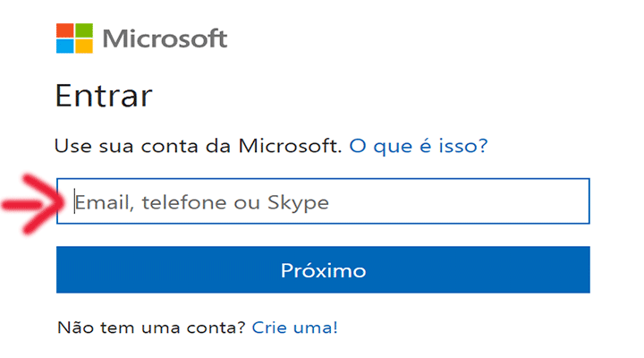Click the Microsoft four-square logo
Viewport: 644px width, 358px height.
pos(74,38)
